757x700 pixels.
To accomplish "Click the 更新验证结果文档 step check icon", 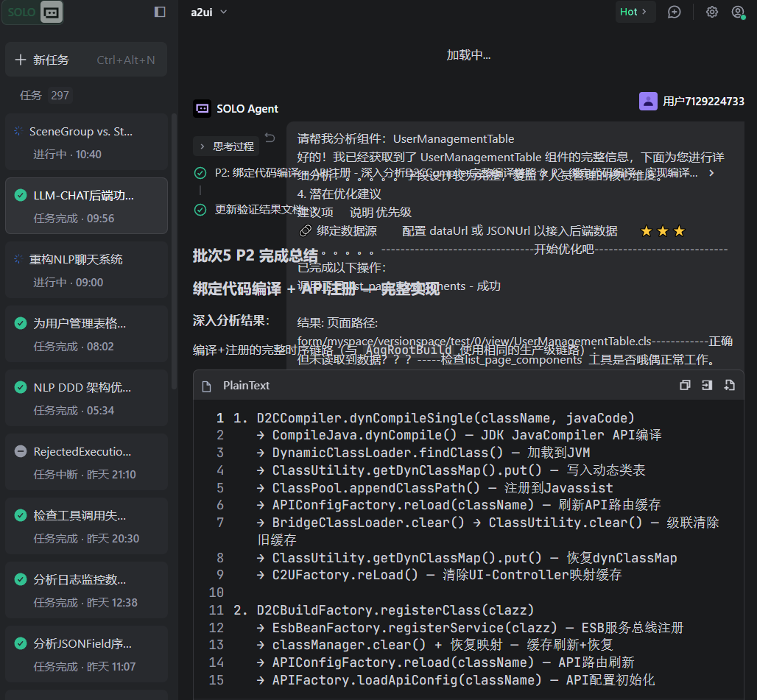I will 200,210.
